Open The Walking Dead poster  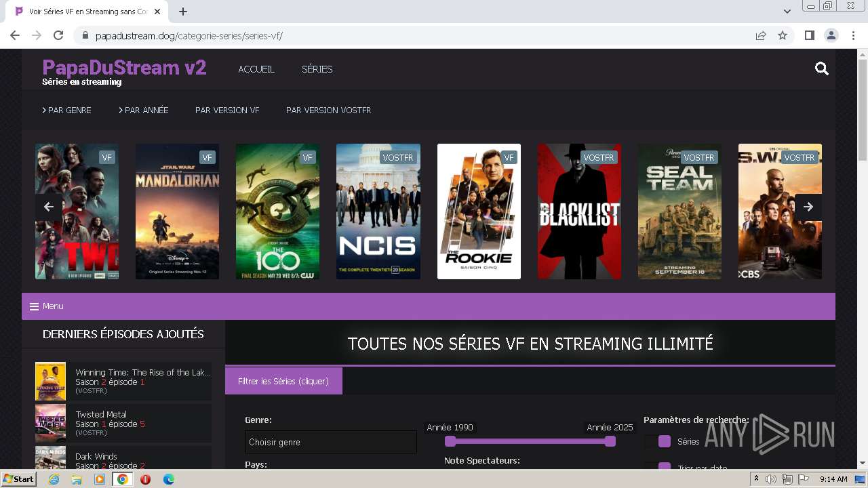[x=77, y=211]
